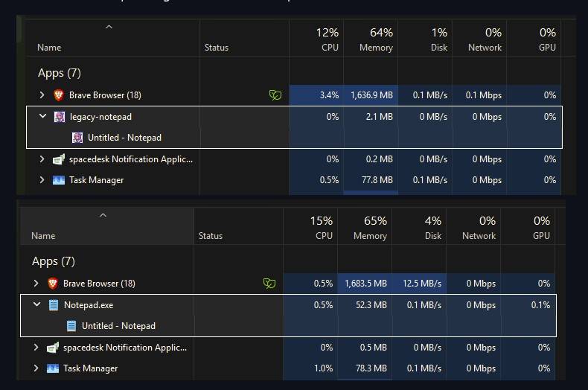
Task: Click the efficiency mode leaf icon in top panel
Action: click(x=275, y=95)
